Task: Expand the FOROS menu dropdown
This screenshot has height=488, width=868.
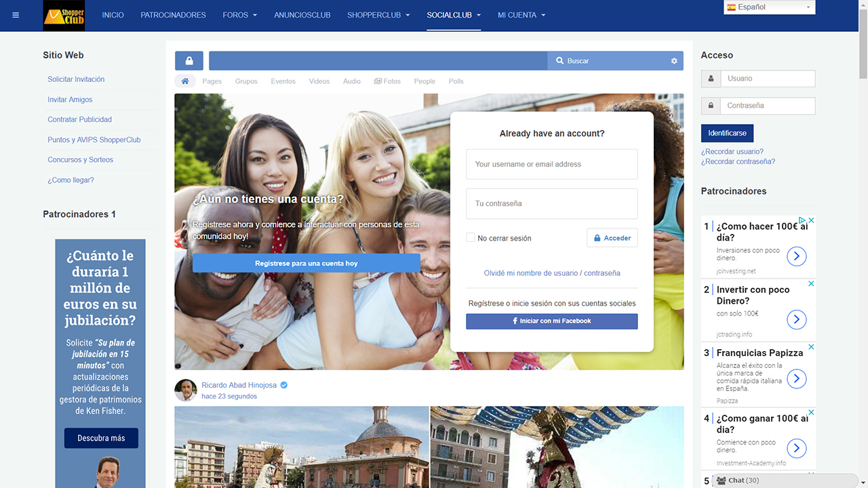Action: pyautogui.click(x=240, y=15)
